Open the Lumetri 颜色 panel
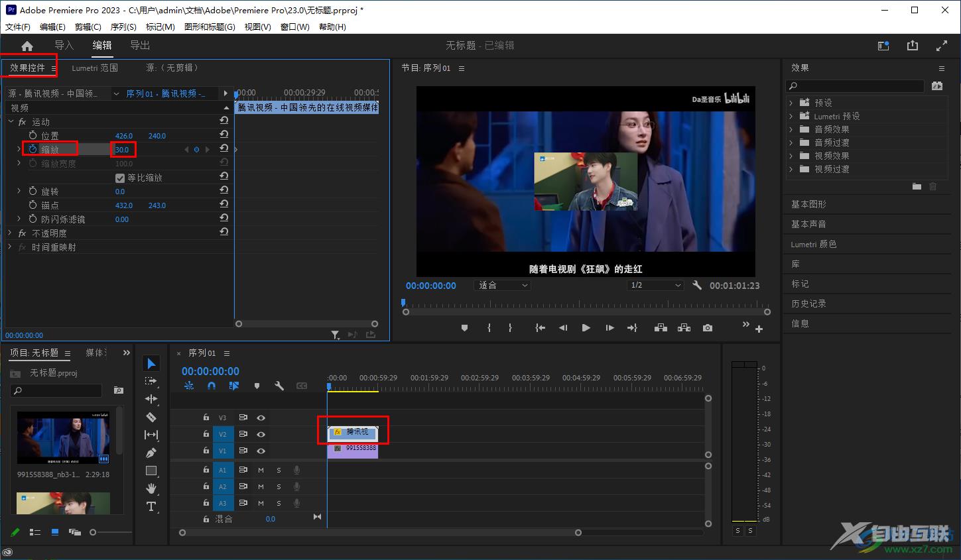The image size is (961, 560). (814, 244)
